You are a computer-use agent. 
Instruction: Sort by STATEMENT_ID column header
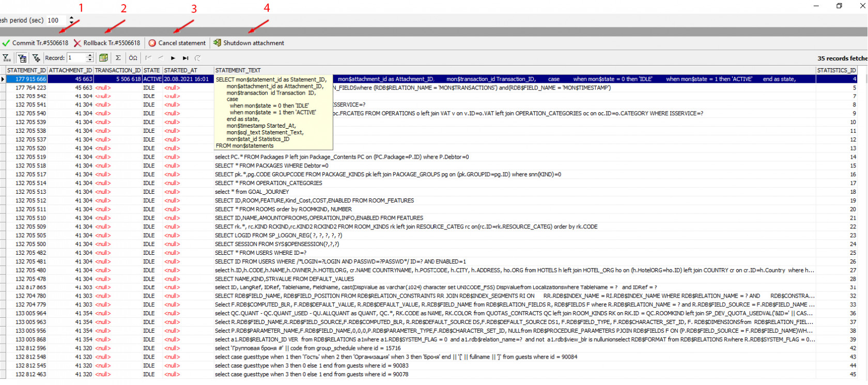point(26,70)
